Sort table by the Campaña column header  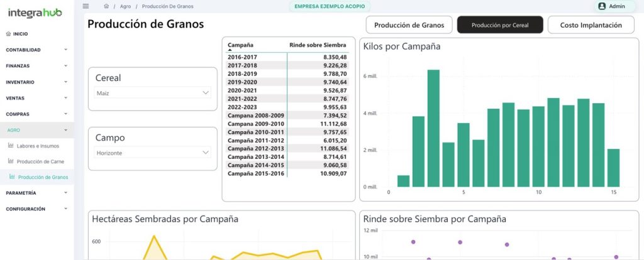click(x=241, y=45)
